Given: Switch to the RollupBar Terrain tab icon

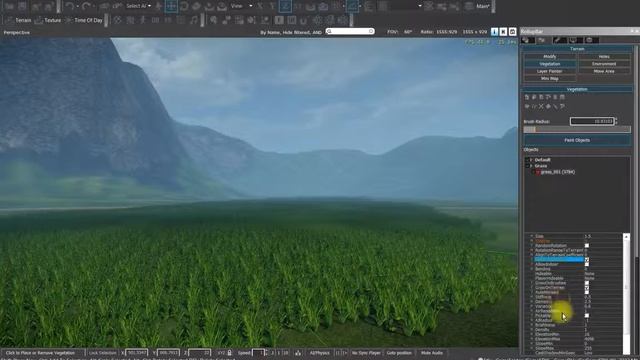Looking at the screenshot, I should [x=542, y=40].
